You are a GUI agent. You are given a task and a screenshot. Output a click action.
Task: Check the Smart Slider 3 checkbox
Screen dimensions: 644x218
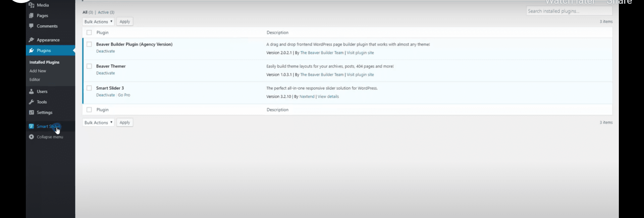pos(89,88)
